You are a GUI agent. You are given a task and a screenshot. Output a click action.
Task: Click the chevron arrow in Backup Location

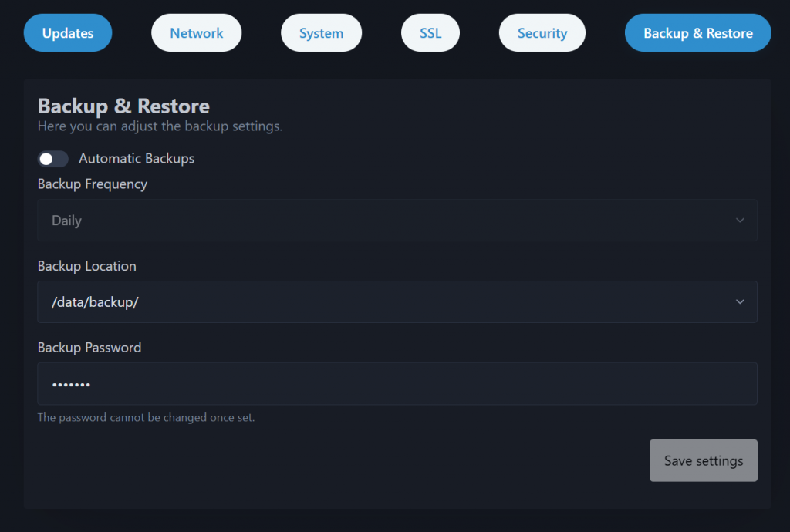tap(740, 302)
